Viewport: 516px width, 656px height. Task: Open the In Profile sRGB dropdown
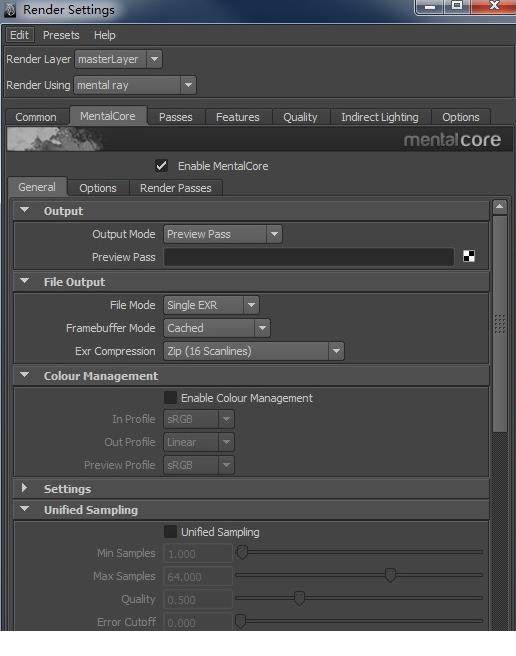pos(199,419)
